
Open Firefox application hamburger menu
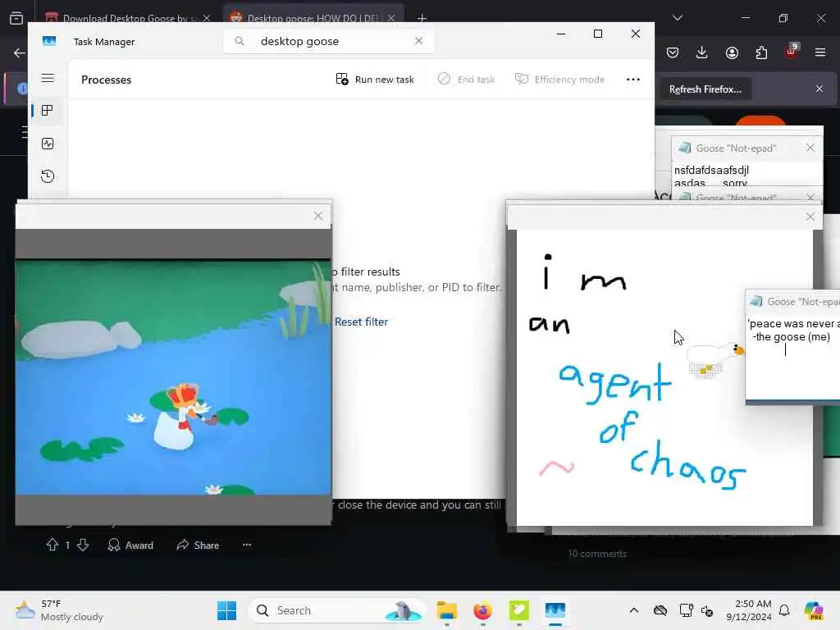pos(820,52)
